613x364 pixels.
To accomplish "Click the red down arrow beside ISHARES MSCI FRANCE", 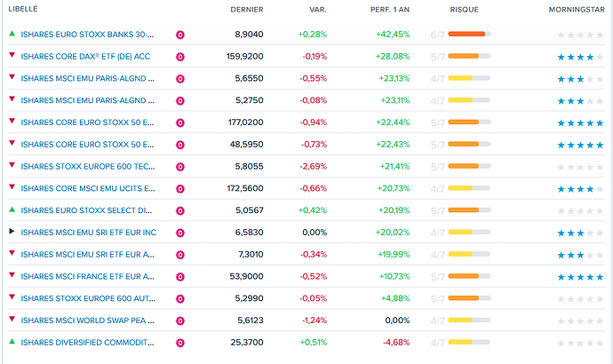I will 12,275.
